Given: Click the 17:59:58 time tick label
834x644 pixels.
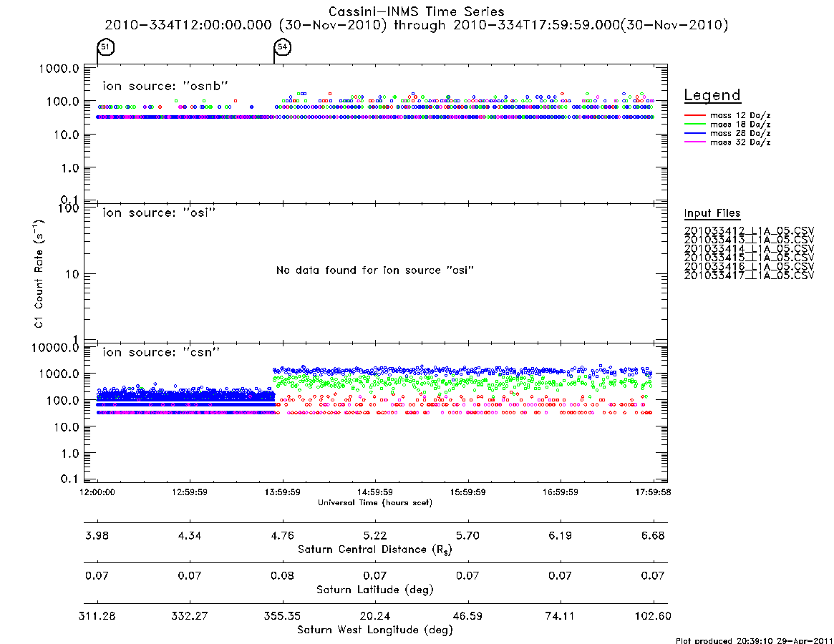Looking at the screenshot, I should (653, 492).
